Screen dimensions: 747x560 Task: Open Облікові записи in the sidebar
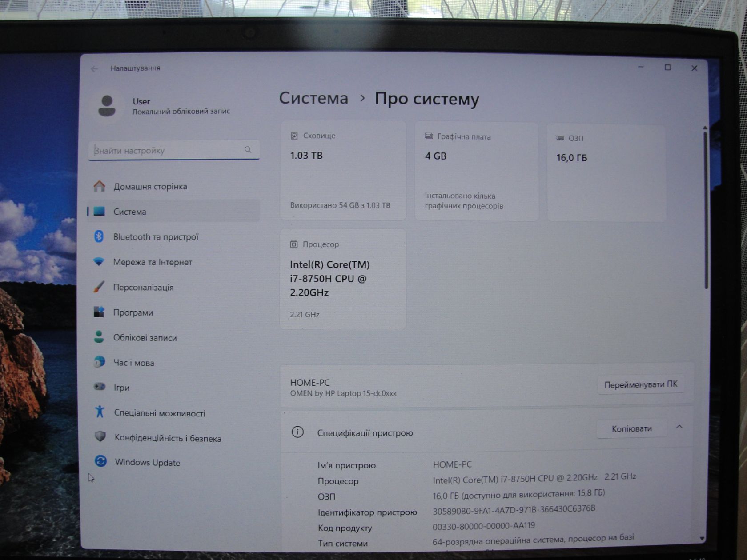coord(174,337)
